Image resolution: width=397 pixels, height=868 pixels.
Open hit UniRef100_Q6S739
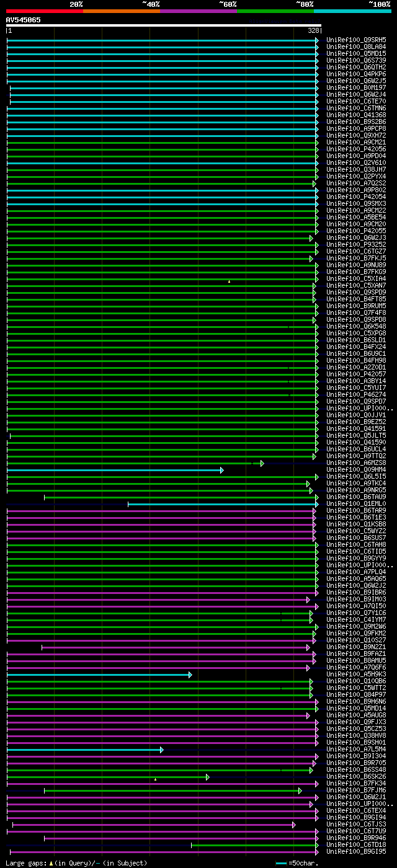[x=356, y=60]
